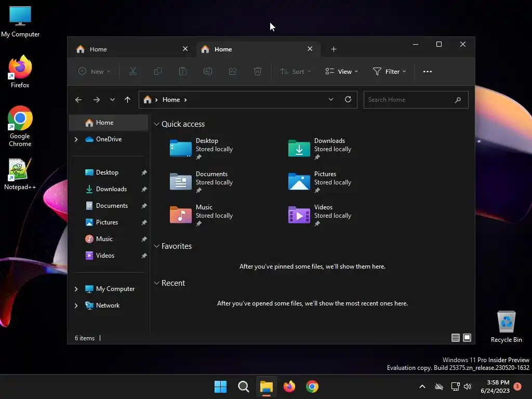Image resolution: width=532 pixels, height=399 pixels.
Task: Collapse the Quick access section
Action: point(156,124)
